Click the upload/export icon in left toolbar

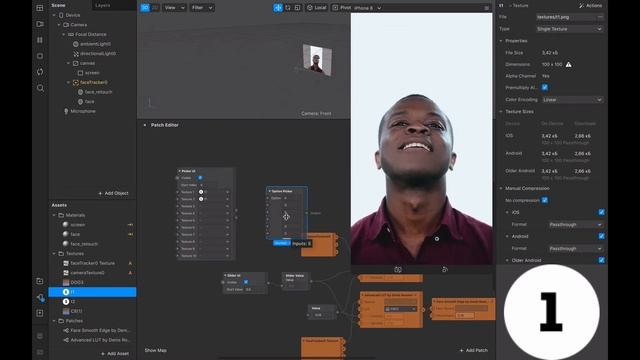click(40, 313)
